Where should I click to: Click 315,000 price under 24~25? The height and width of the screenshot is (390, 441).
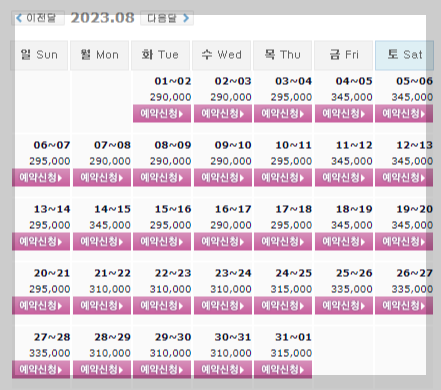coord(291,289)
